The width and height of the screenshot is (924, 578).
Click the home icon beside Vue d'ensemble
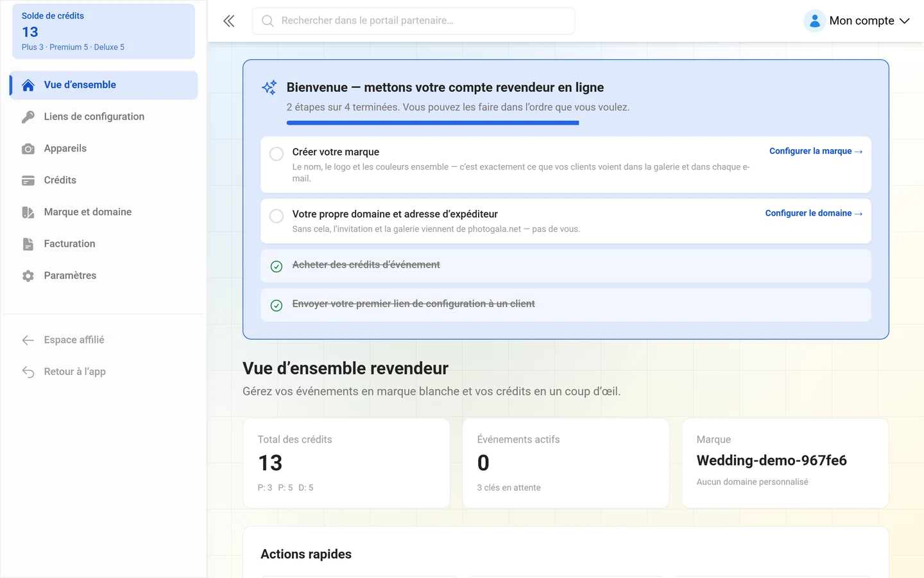click(x=28, y=85)
